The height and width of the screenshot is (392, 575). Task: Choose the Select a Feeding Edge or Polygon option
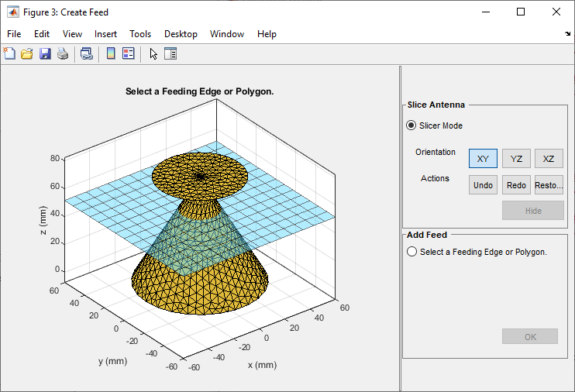click(411, 252)
